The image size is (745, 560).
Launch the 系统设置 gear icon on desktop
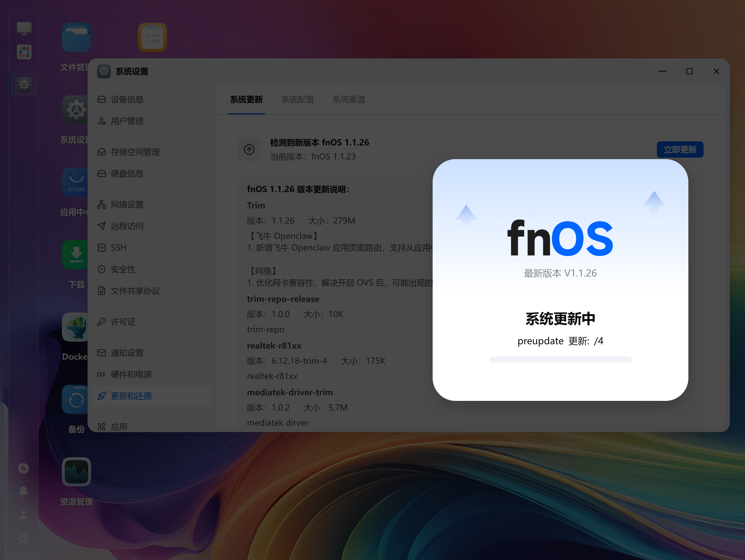click(x=75, y=110)
